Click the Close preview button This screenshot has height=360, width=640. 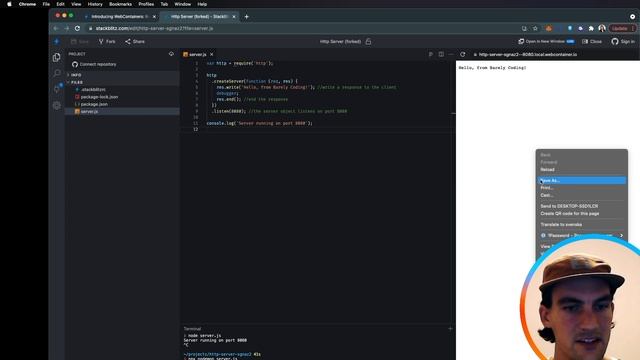tap(592, 42)
